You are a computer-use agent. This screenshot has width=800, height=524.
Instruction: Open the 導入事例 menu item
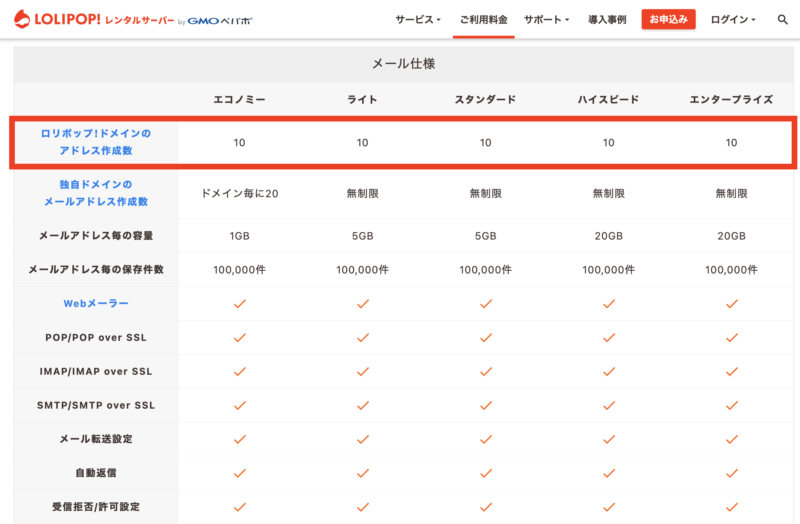point(607,20)
